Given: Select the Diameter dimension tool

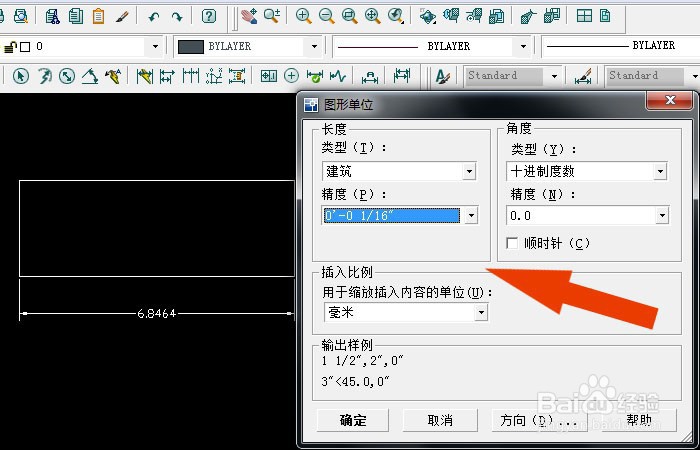Looking at the screenshot, I should pos(67,76).
